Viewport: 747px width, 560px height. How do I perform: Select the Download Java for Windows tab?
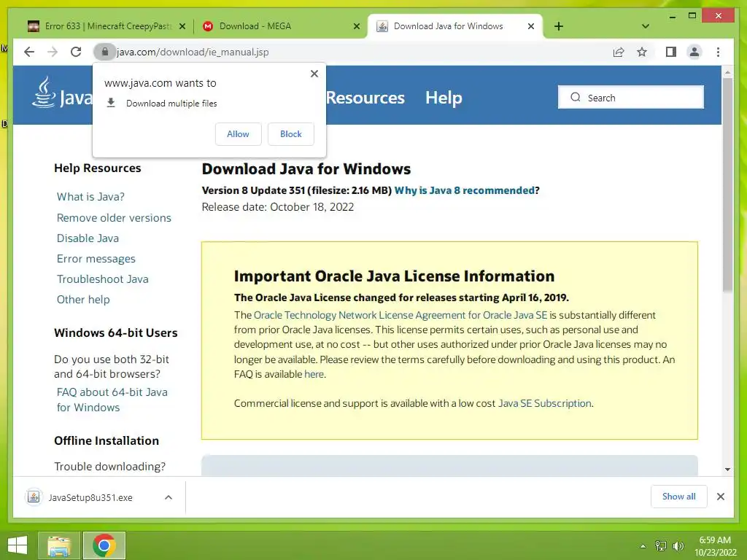pos(455,26)
